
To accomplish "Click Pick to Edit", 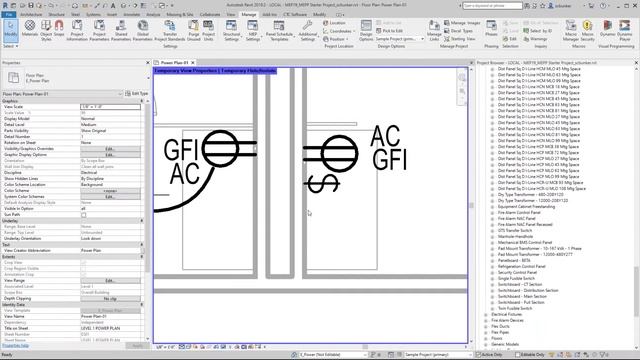I will (389, 31).
